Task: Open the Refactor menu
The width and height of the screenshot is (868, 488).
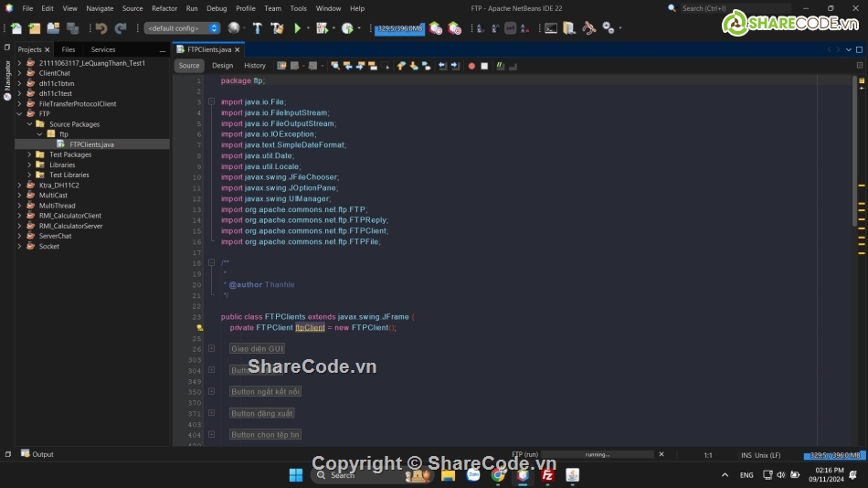Action: click(164, 8)
